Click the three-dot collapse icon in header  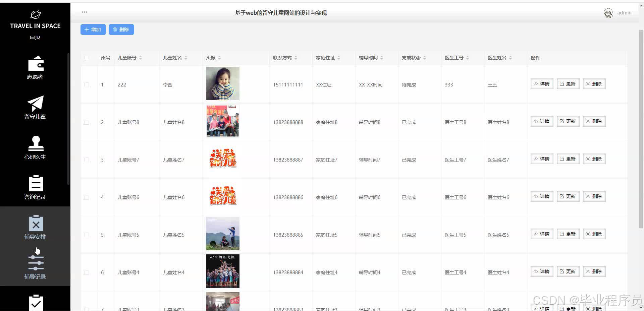pos(85,12)
